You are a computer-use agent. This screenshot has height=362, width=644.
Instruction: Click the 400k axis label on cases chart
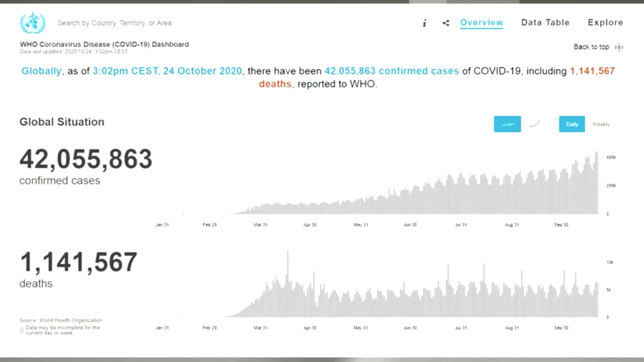tap(611, 157)
